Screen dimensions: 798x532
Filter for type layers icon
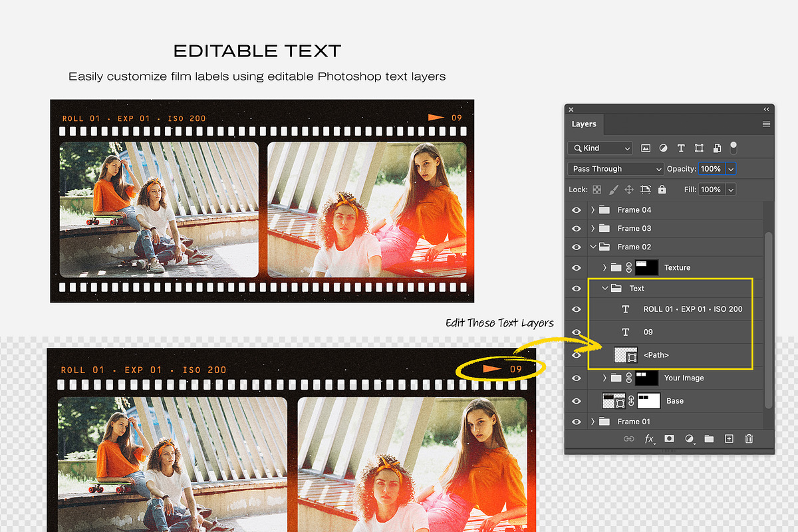(x=681, y=148)
